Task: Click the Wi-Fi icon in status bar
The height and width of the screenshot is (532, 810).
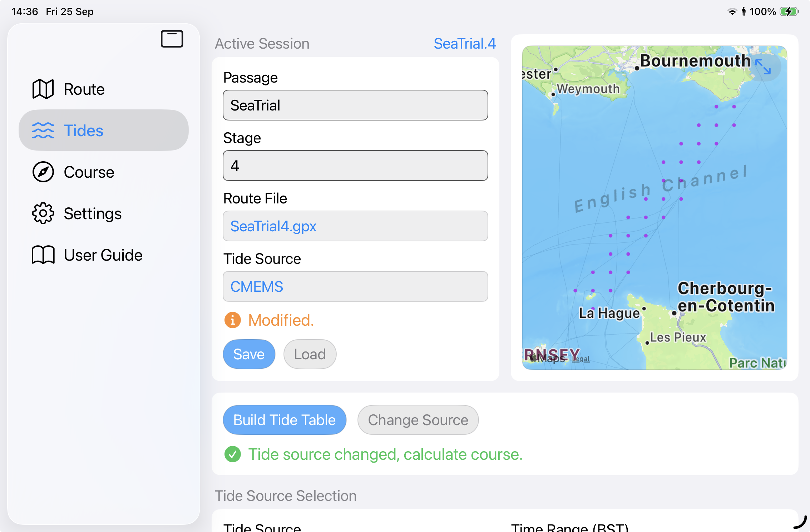Action: pos(732,11)
